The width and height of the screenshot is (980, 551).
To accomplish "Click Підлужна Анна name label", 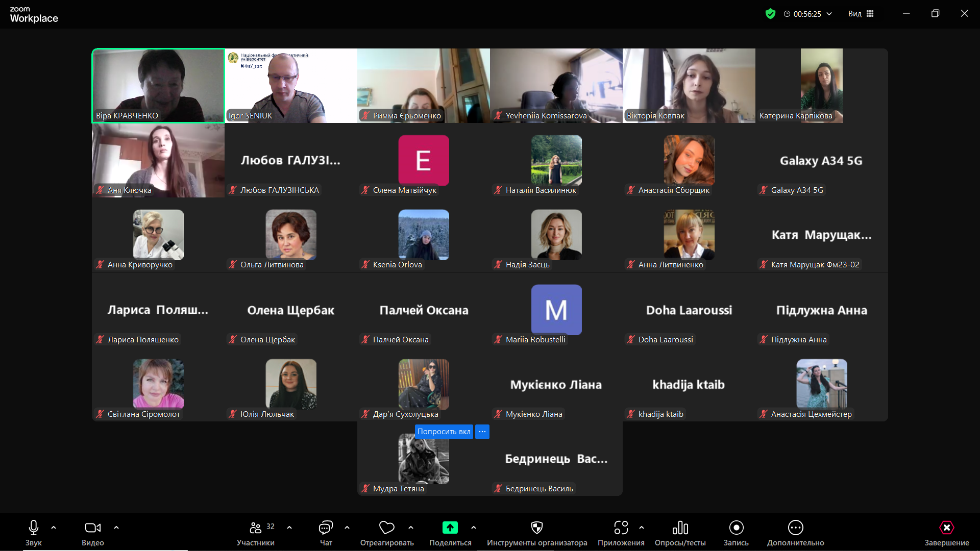I will (799, 340).
